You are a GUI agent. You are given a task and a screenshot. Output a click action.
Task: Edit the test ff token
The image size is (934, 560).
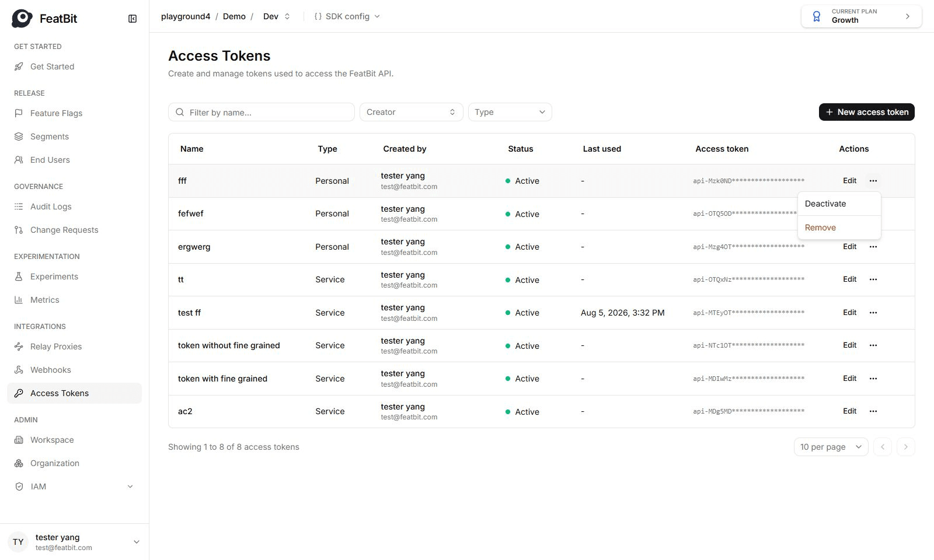point(850,313)
